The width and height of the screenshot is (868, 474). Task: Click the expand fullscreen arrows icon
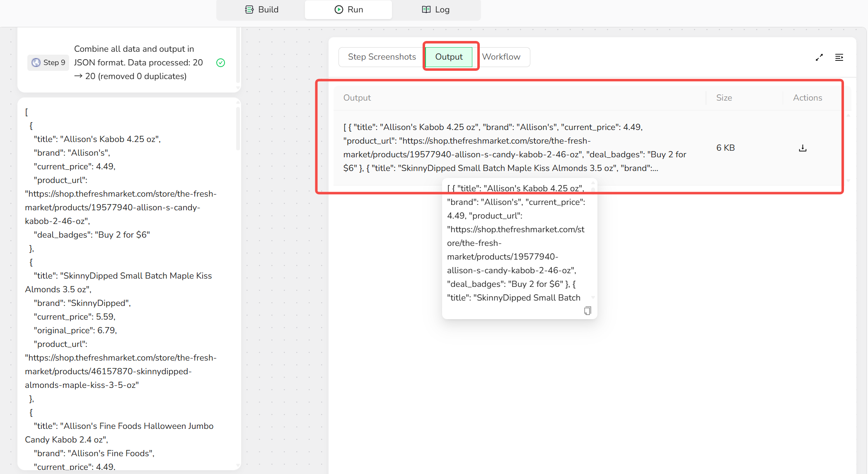point(819,58)
